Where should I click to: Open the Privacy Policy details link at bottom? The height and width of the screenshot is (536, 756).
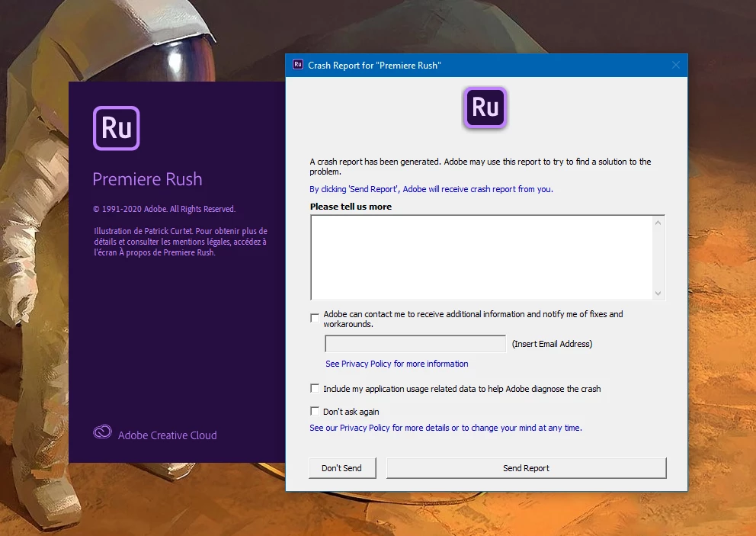coord(446,428)
